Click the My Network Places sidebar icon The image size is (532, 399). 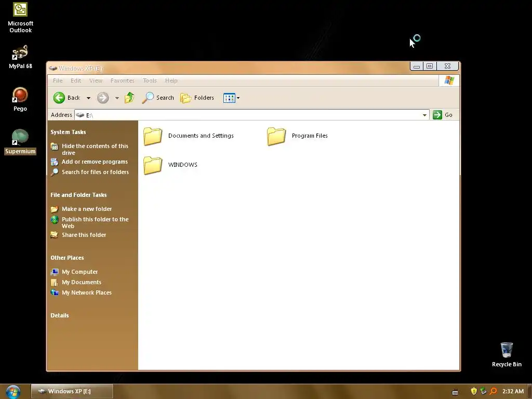click(54, 292)
